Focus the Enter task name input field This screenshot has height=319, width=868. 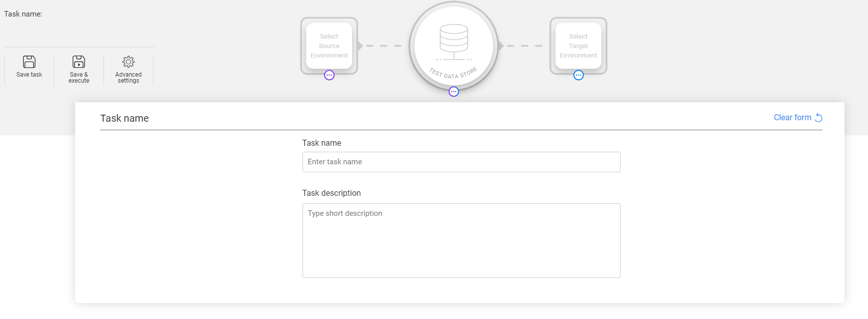coord(461,162)
